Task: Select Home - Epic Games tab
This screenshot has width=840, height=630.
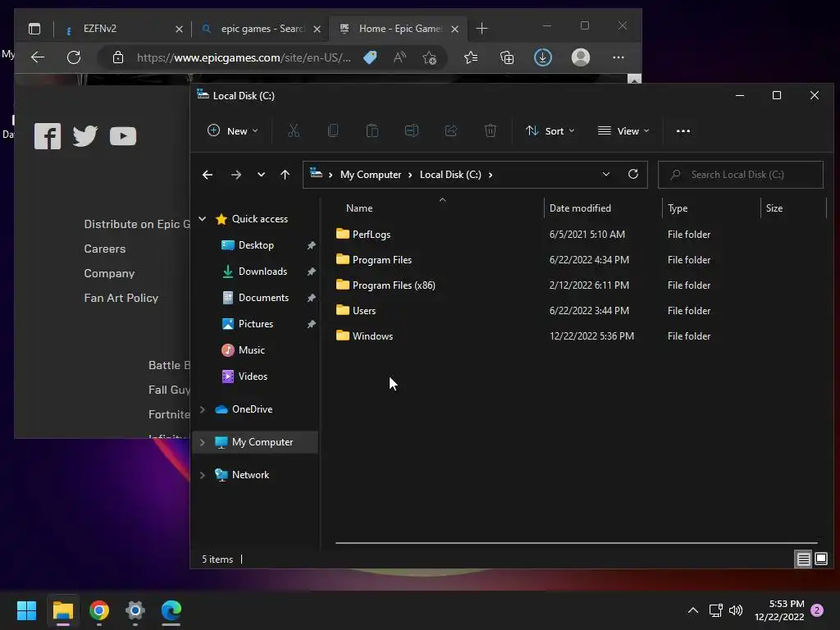Action: pos(398,29)
